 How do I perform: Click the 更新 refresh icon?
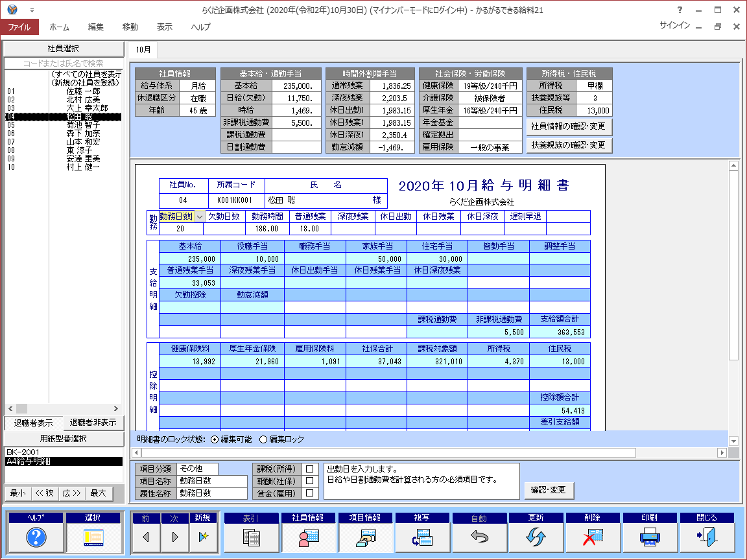click(536, 537)
